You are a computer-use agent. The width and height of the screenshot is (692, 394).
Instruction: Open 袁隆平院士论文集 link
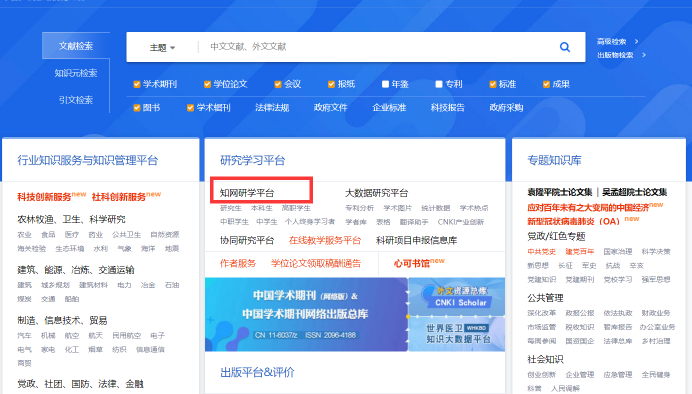[560, 192]
